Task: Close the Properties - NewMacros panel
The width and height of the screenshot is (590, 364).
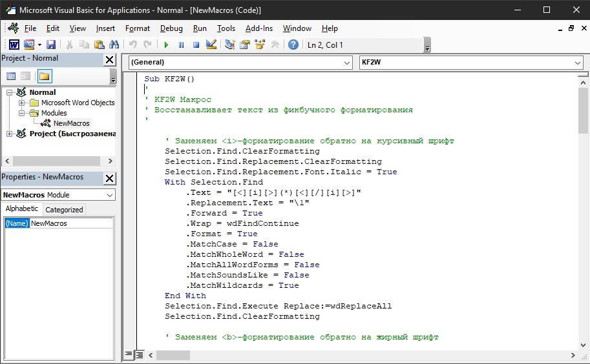Action: [x=109, y=178]
